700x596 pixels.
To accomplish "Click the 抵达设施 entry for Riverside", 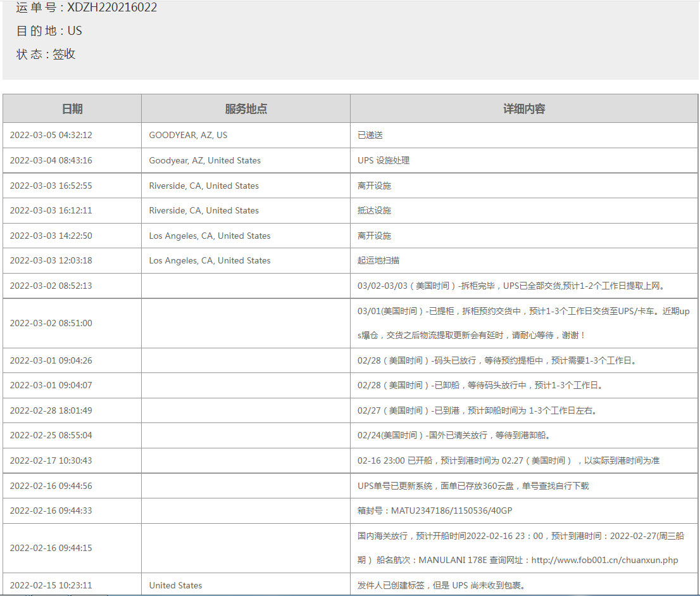I will (x=374, y=210).
